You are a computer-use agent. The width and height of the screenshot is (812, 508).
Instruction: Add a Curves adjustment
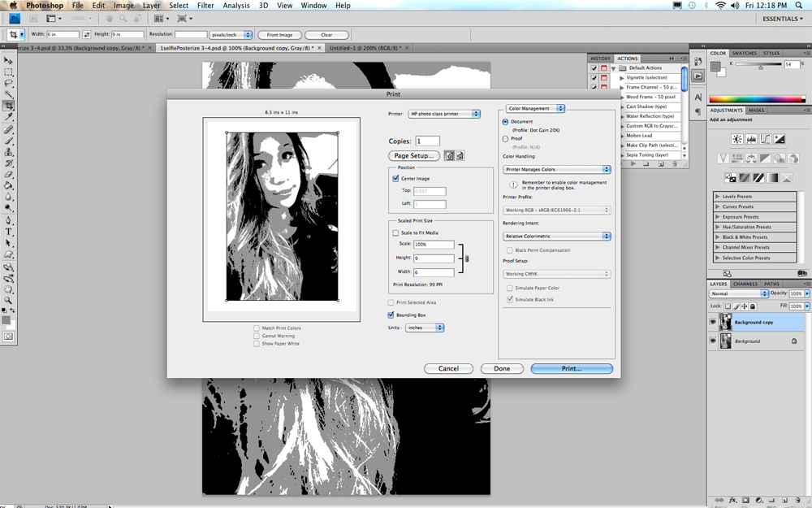(x=765, y=139)
